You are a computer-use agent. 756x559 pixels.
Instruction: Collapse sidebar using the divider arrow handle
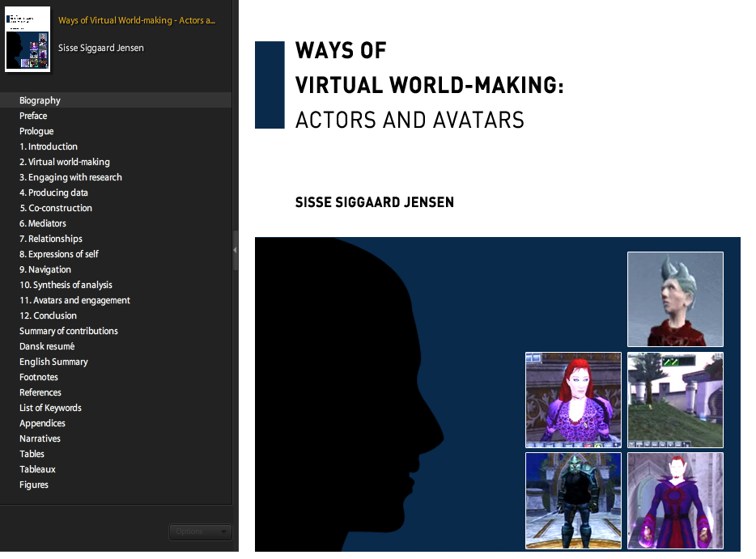coord(236,250)
